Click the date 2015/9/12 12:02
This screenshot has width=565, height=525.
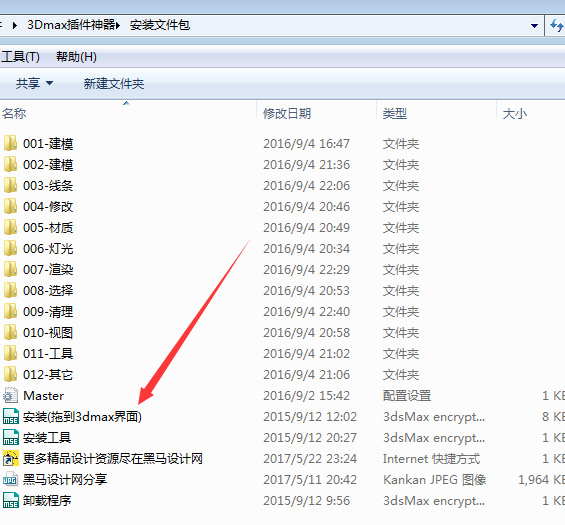(310, 417)
